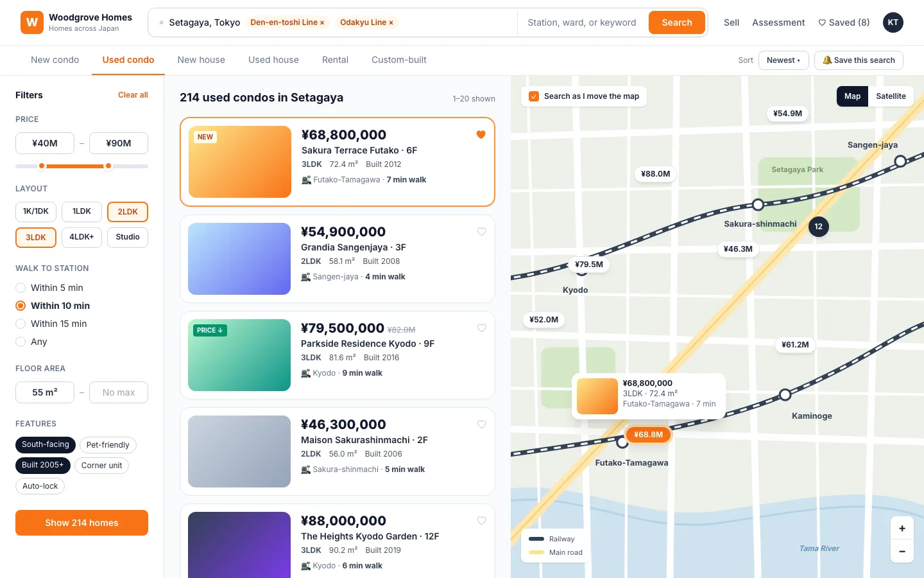Screen dimensions: 924x578
Task: Click the ¥54.9M map price marker
Action: coord(787,114)
